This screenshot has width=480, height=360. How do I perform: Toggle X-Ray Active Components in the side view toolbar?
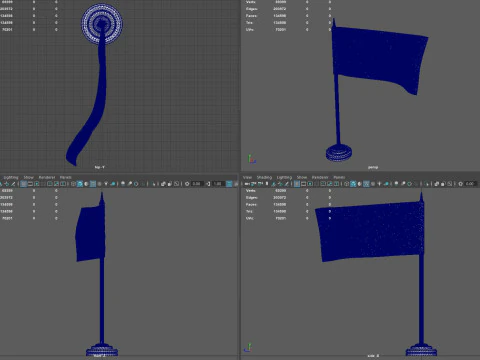point(443,184)
